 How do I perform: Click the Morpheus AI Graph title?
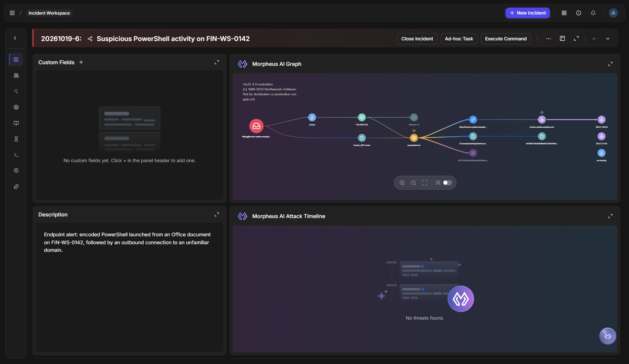[x=277, y=64]
